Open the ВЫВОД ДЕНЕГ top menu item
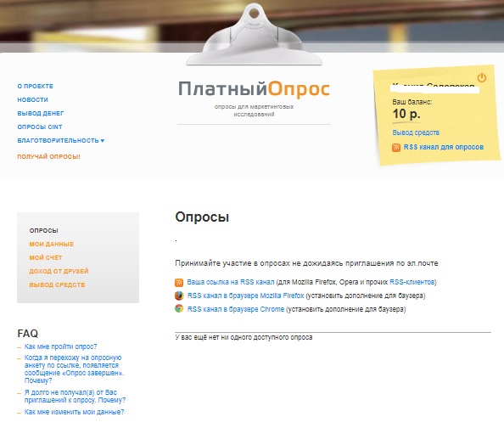 pos(41,113)
